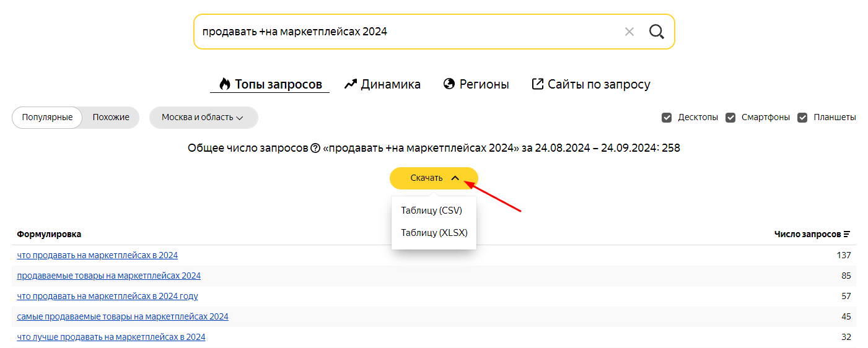The image size is (868, 348).
Task: Open link 'самые продаваемые товары на маркетплейсах 2024'
Action: (123, 316)
